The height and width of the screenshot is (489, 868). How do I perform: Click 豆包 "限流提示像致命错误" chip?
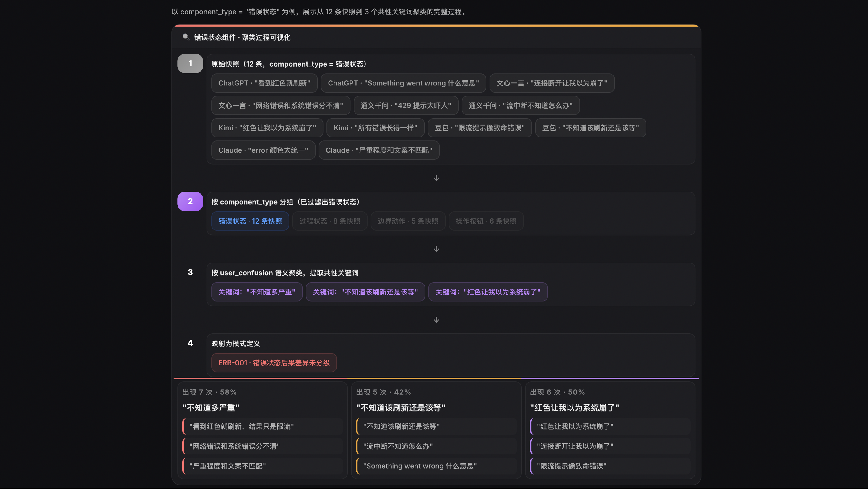(480, 128)
